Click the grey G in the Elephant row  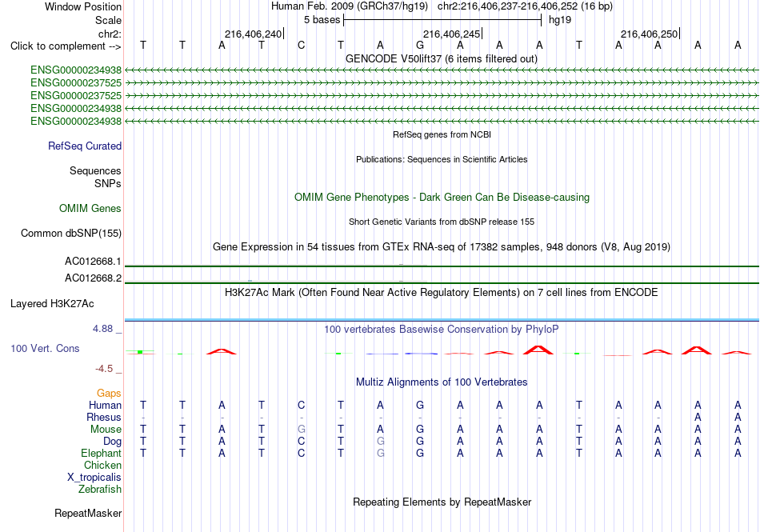[381, 454]
